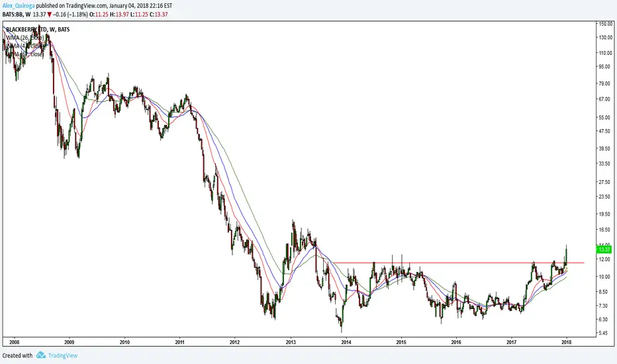The width and height of the screenshot is (617, 364).
Task: Click the TradingView cloud logo icon
Action: pyautogui.click(x=41, y=355)
